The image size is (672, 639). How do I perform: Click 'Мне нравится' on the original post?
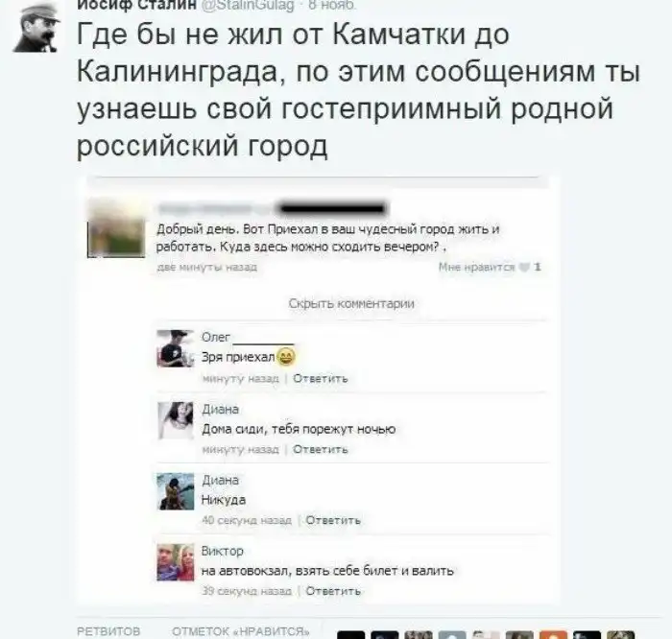coord(476,268)
